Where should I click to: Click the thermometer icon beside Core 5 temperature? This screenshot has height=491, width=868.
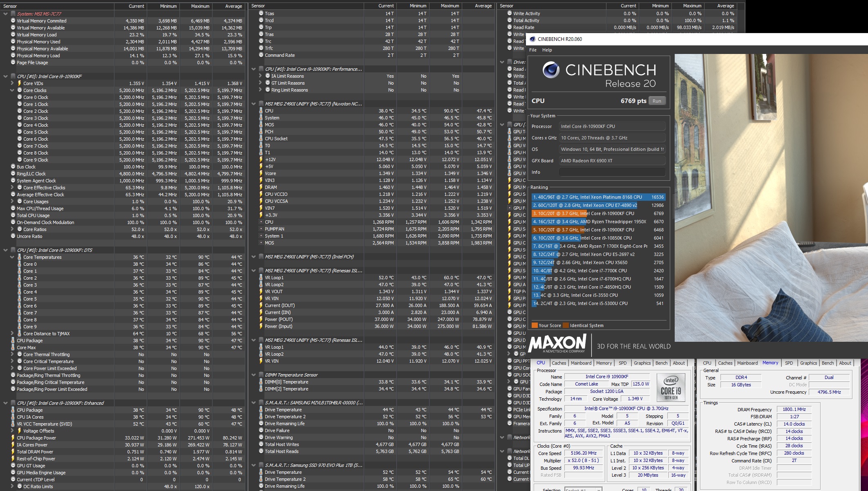pos(19,299)
